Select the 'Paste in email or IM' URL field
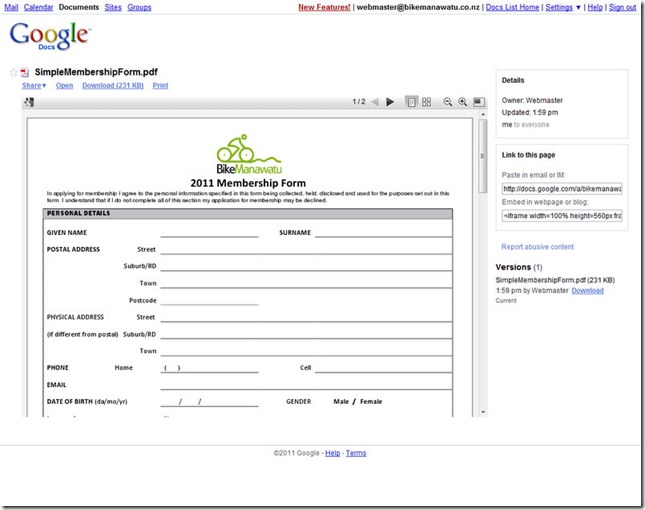 tap(561, 188)
